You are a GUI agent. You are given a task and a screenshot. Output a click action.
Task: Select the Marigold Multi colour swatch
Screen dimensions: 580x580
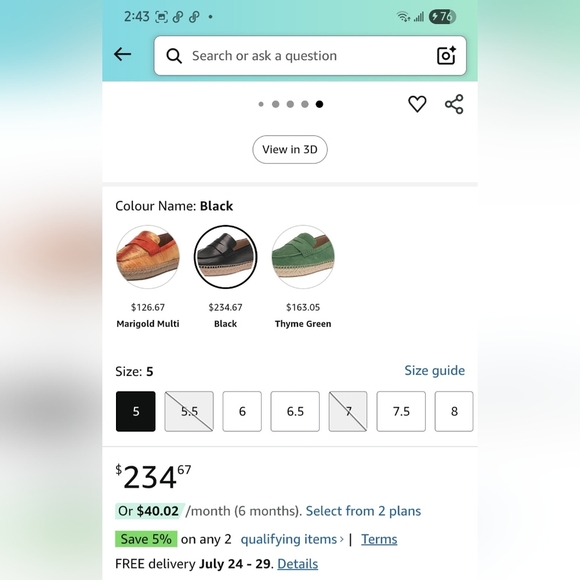pyautogui.click(x=148, y=257)
